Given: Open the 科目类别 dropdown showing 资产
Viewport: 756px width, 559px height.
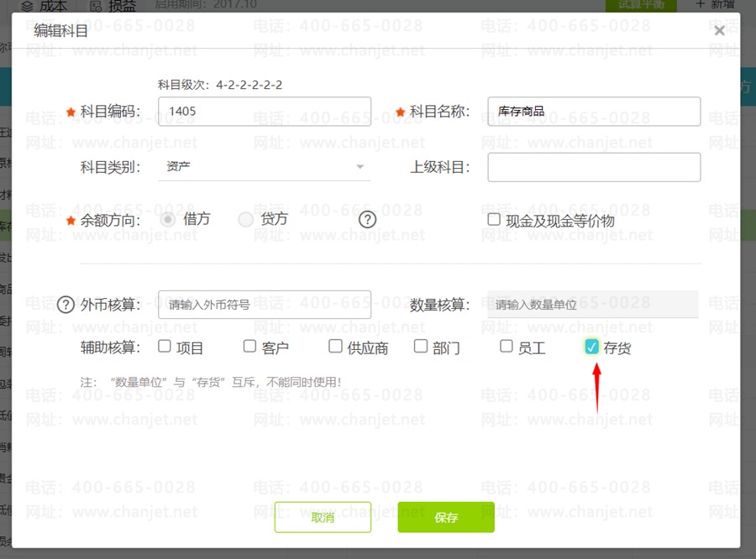Looking at the screenshot, I should [x=265, y=167].
